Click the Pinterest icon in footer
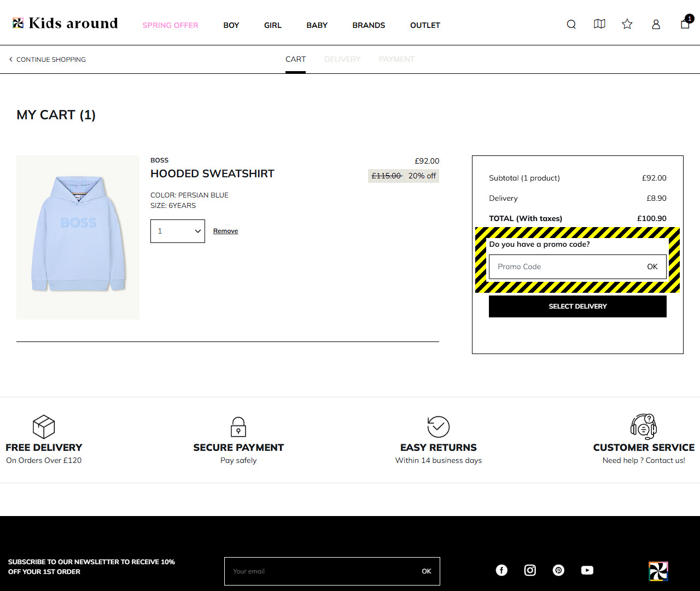The image size is (700, 591). coord(558,570)
